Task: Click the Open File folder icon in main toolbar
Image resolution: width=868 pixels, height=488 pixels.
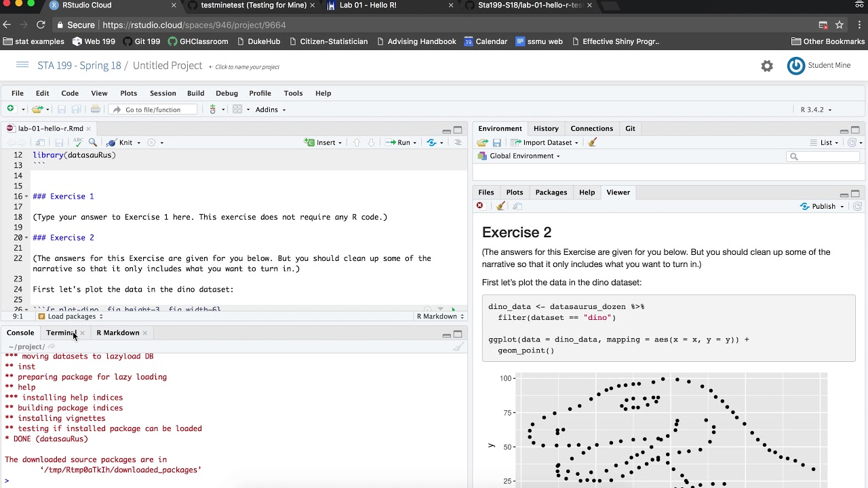Action: point(37,109)
